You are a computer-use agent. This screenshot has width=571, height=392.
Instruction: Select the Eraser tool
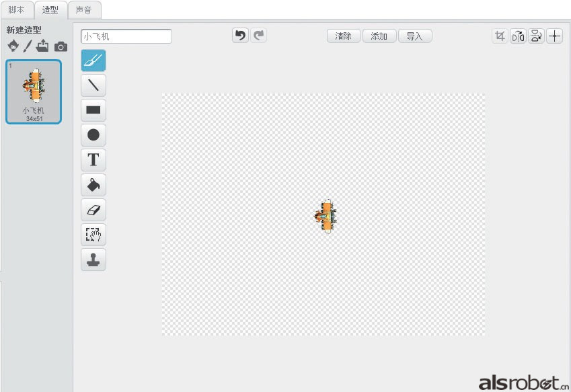pyautogui.click(x=93, y=210)
